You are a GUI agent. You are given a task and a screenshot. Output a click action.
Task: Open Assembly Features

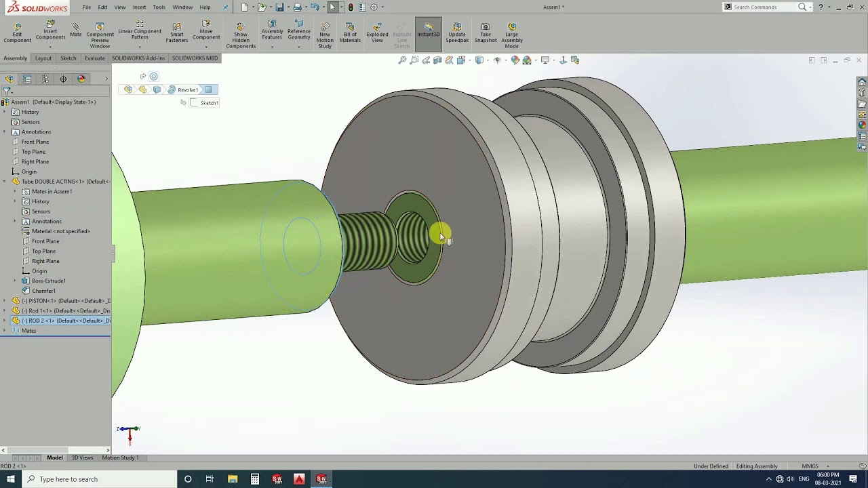(272, 30)
